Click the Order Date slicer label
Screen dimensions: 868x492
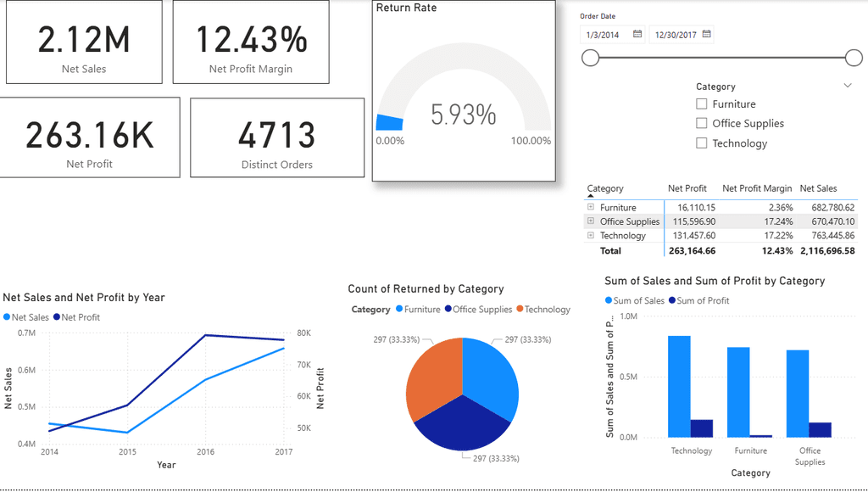(598, 16)
